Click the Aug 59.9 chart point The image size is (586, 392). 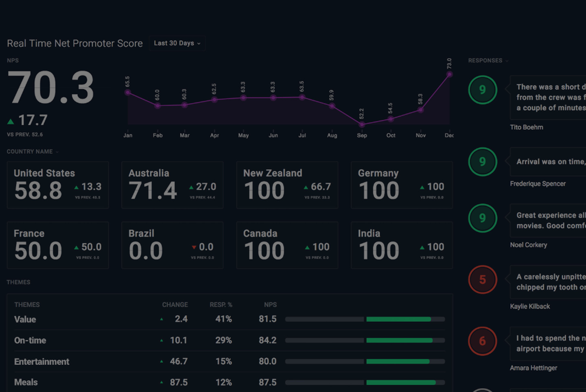click(332, 106)
